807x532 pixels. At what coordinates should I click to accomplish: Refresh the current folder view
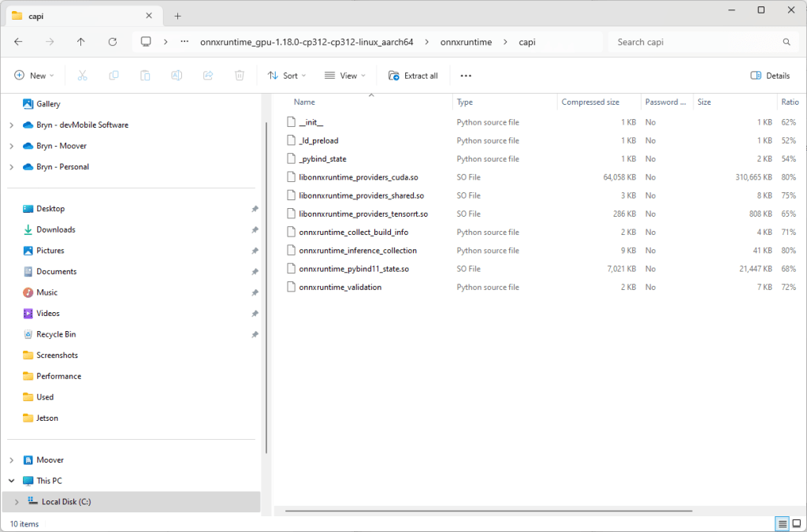tap(113, 42)
